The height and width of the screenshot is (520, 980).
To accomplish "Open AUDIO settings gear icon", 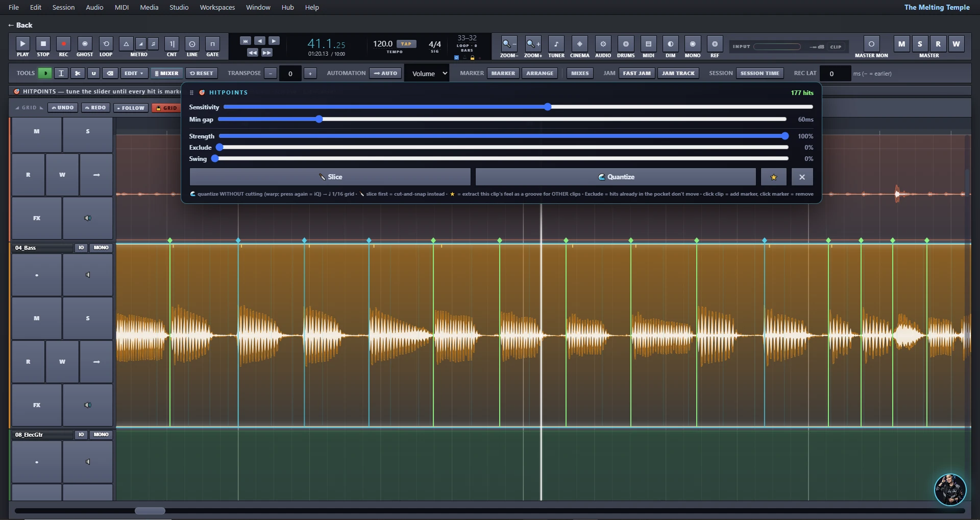I will click(x=603, y=44).
